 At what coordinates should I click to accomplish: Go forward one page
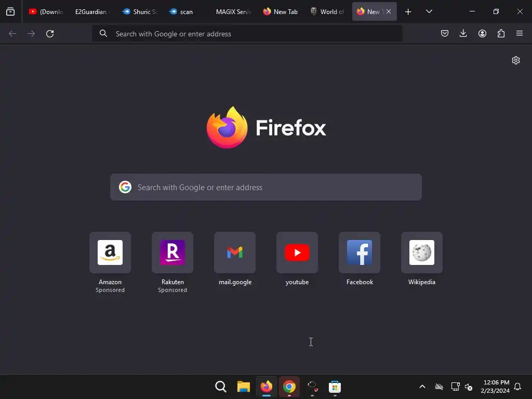[x=31, y=34]
